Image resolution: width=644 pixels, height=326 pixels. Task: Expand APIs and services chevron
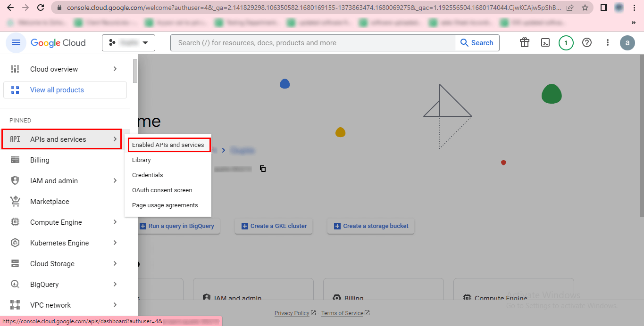(115, 139)
